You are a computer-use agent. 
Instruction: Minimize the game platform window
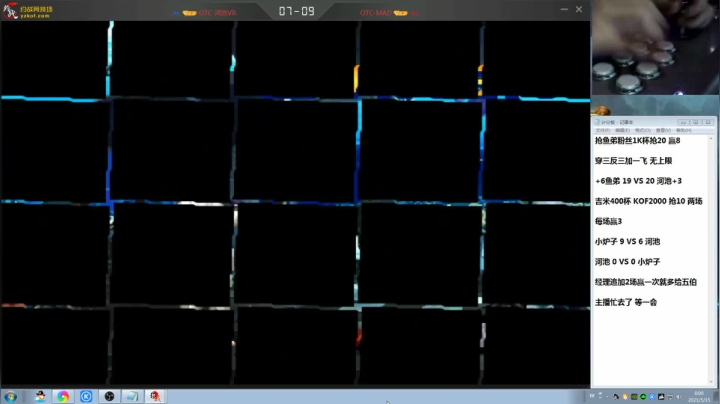click(564, 9)
